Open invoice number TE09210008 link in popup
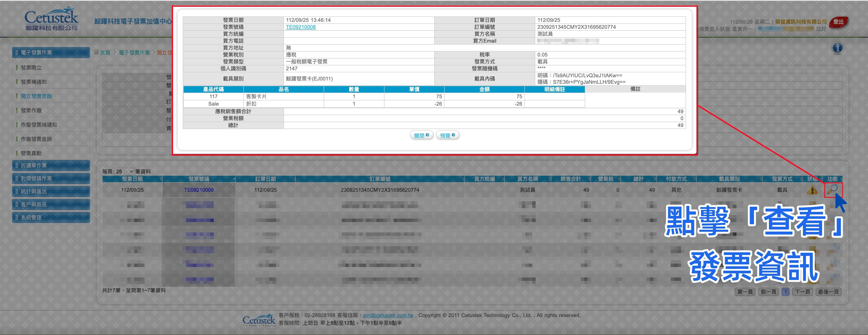 [x=301, y=27]
